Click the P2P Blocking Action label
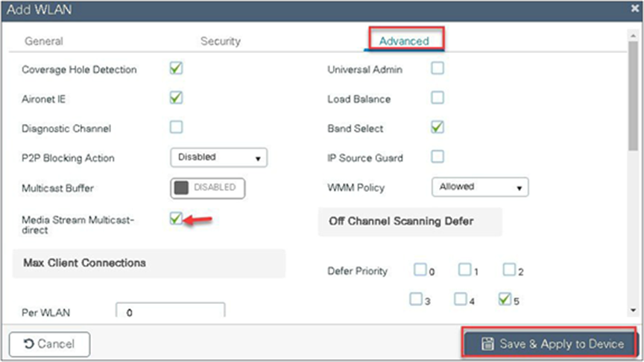The width and height of the screenshot is (644, 362). [68, 158]
